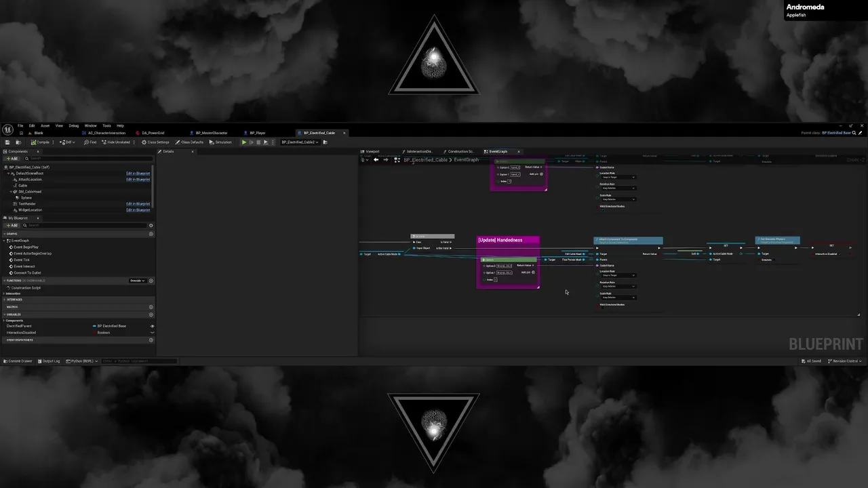Add a new graph with the plus icon
Viewport: 868px width, 488px height.
151,234
